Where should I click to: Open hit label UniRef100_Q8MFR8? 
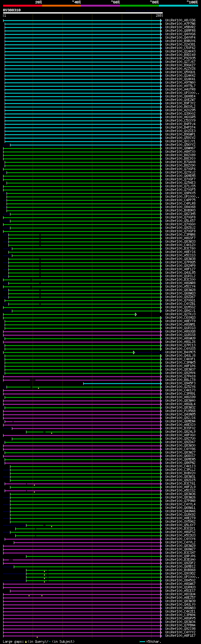point(180,31)
